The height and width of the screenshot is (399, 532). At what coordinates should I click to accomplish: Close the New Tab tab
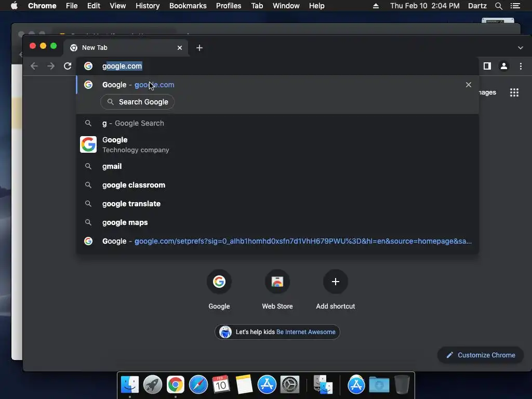pyautogui.click(x=180, y=48)
